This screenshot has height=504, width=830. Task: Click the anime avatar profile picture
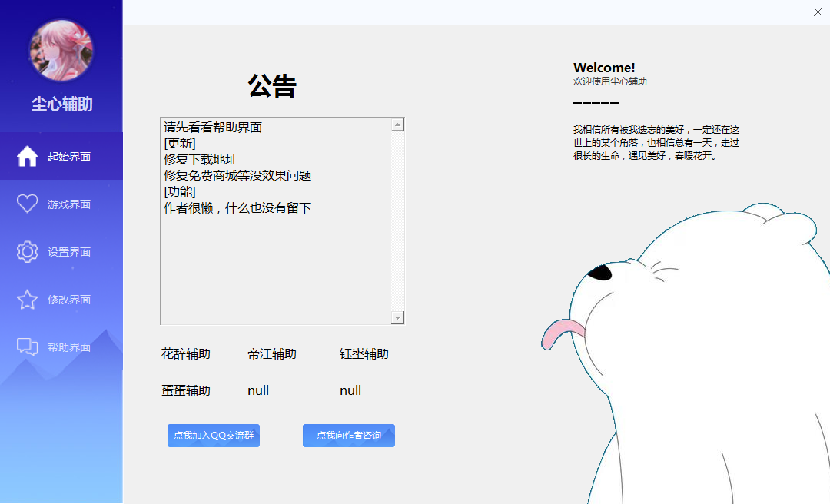[x=61, y=50]
